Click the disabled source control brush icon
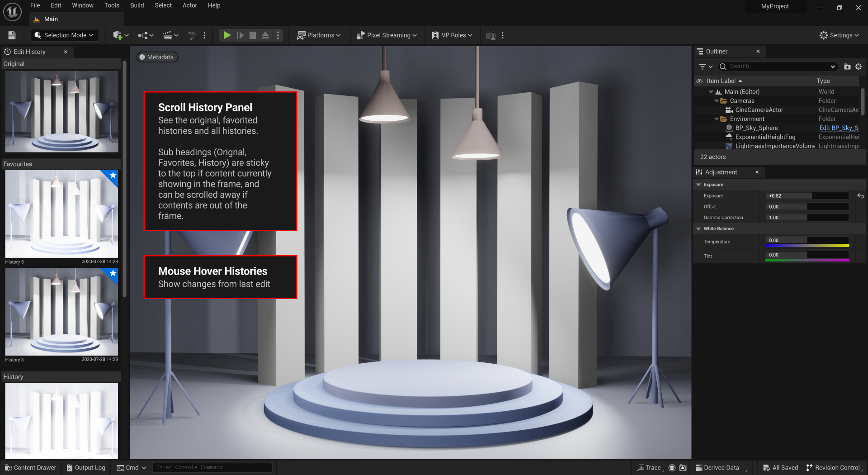Viewport: 868px width, 475px height. pos(192,35)
